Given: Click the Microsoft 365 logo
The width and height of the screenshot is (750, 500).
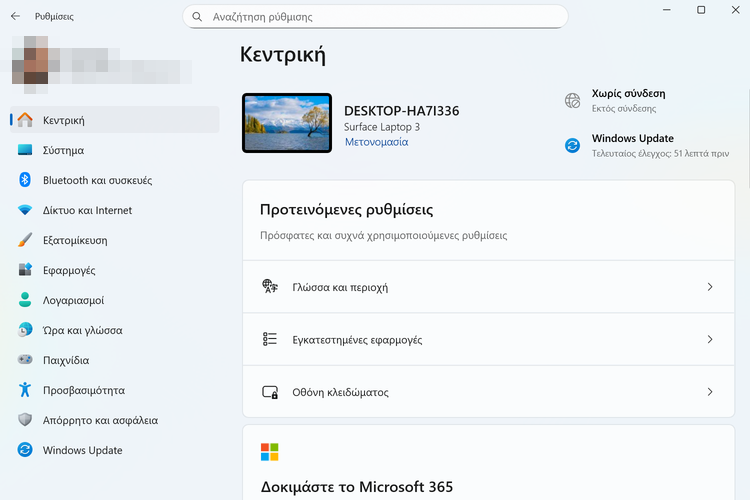Looking at the screenshot, I should click(x=269, y=452).
